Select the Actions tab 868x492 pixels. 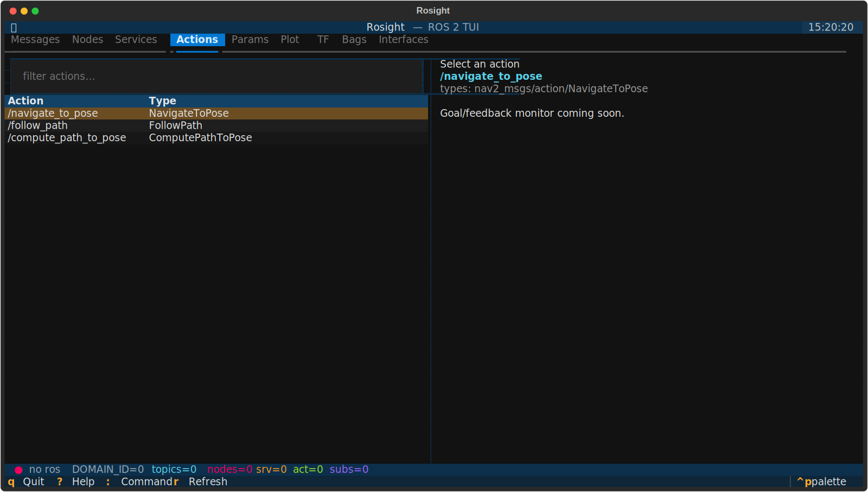click(197, 40)
